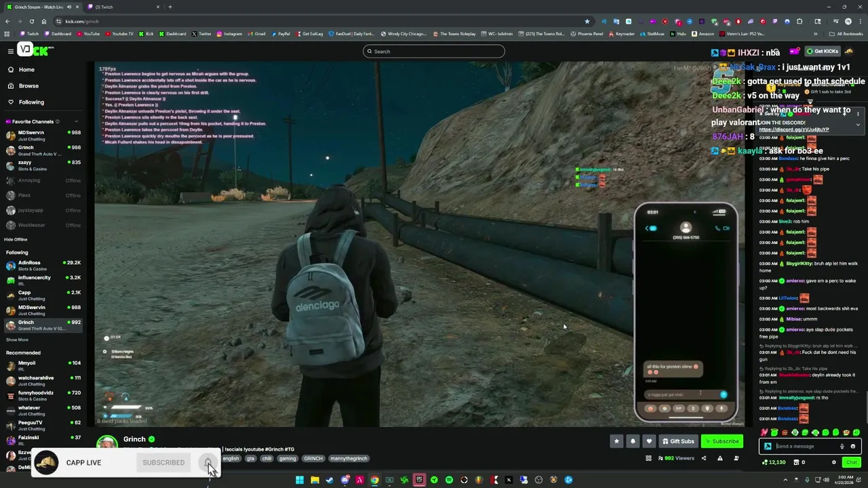Report stream with warning triangle icon

[719, 458]
